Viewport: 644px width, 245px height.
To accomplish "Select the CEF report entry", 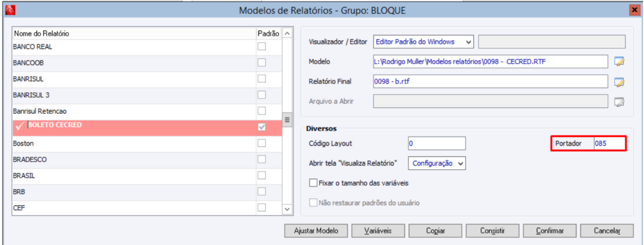I will tap(19, 208).
